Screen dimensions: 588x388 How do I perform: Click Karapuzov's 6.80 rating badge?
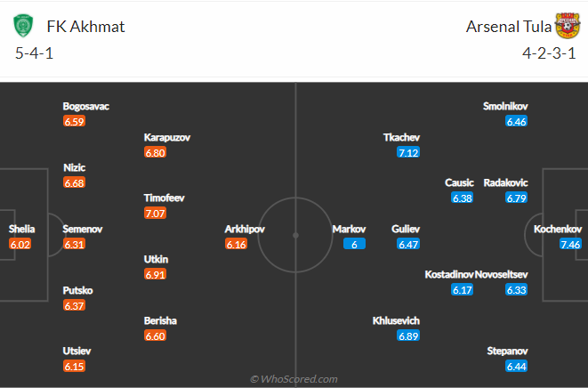(155, 152)
